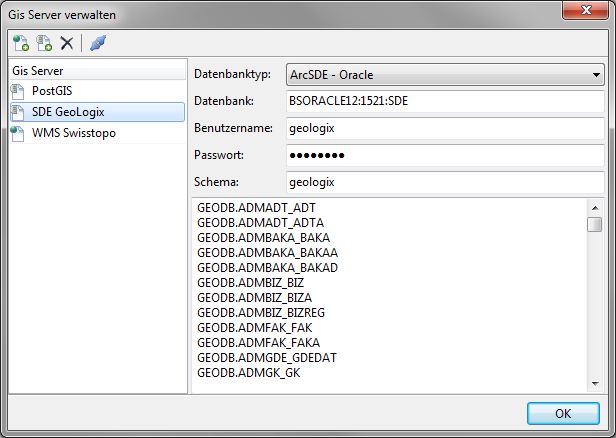Click the table list scroll down arrow
Screen dimensions: 616x438
pos(595,383)
